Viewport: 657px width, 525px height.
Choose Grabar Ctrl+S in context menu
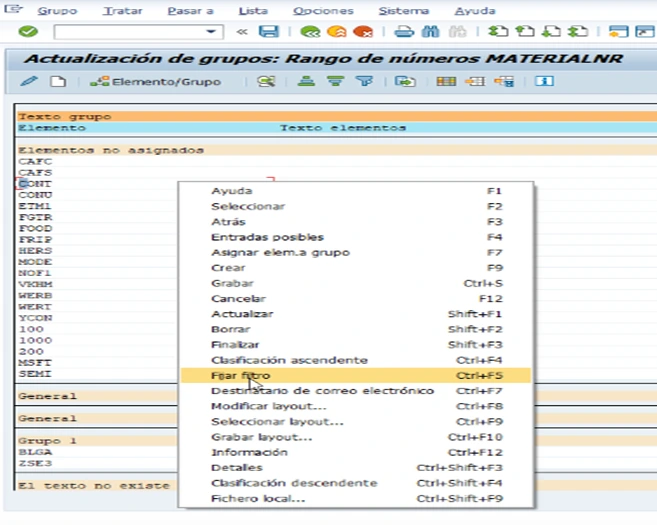(x=356, y=283)
